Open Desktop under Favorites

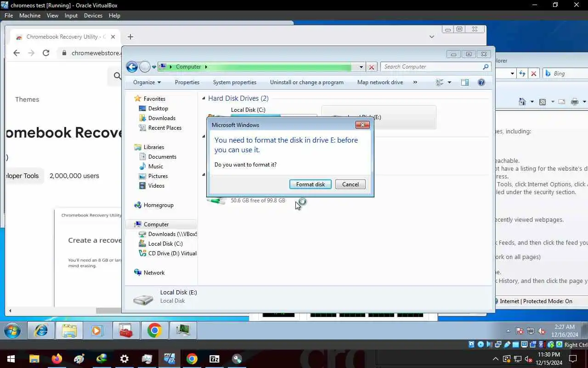[x=158, y=109]
